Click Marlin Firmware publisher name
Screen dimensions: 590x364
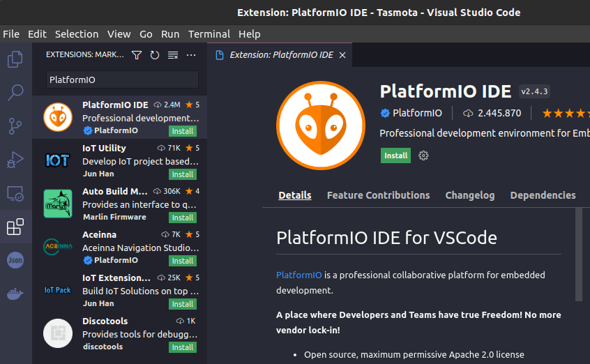point(114,217)
